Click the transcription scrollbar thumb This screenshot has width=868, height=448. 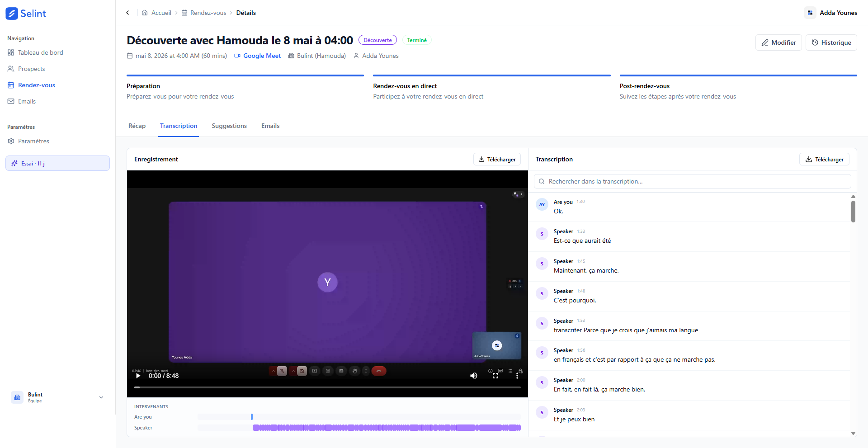coord(853,212)
